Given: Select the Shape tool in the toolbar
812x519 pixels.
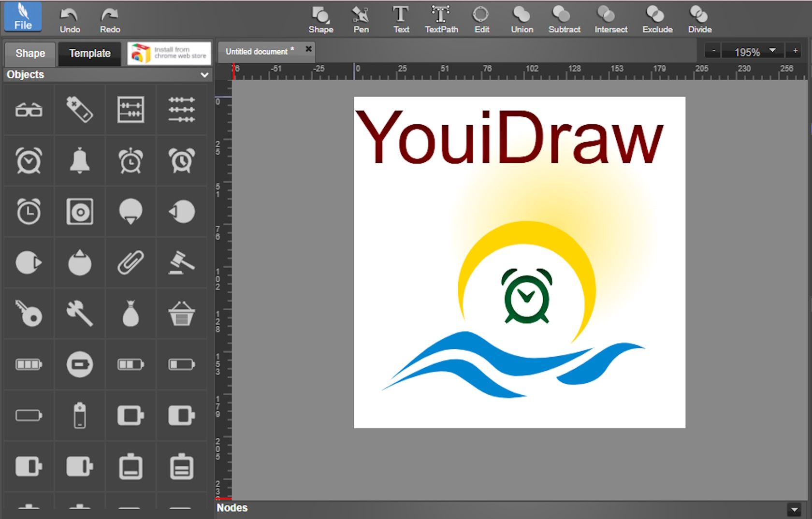Looking at the screenshot, I should pyautogui.click(x=321, y=18).
